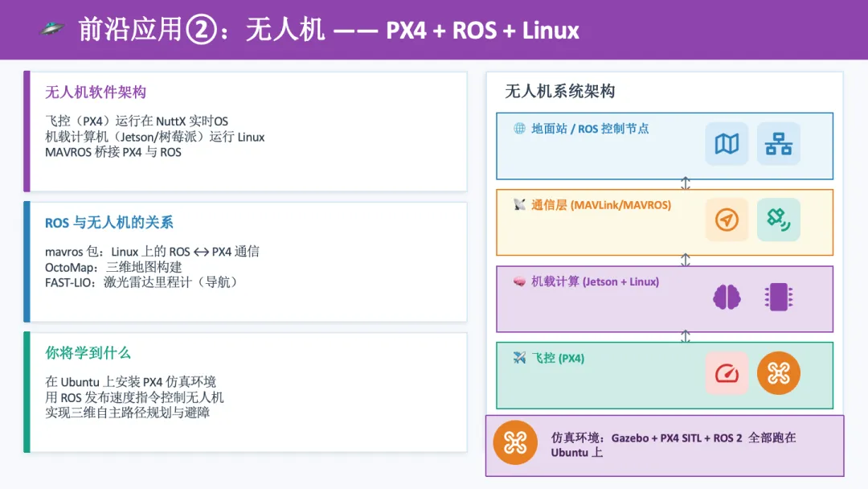Click the map icon in ground station layer
This screenshot has width=868, height=489.
(x=727, y=144)
